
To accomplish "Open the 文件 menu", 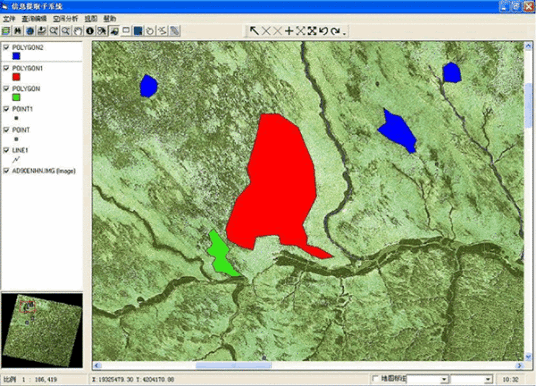I will click(9, 18).
